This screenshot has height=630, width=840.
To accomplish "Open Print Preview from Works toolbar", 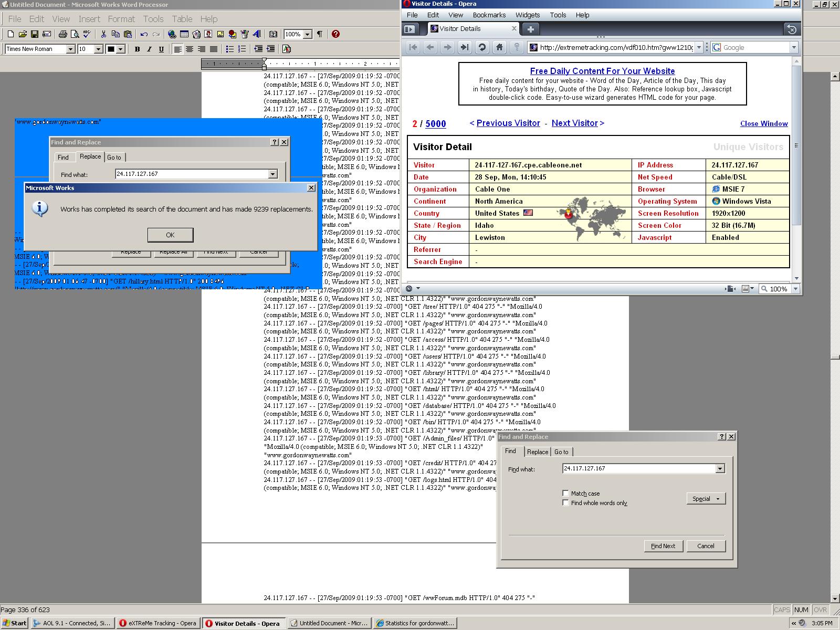I will tap(75, 34).
